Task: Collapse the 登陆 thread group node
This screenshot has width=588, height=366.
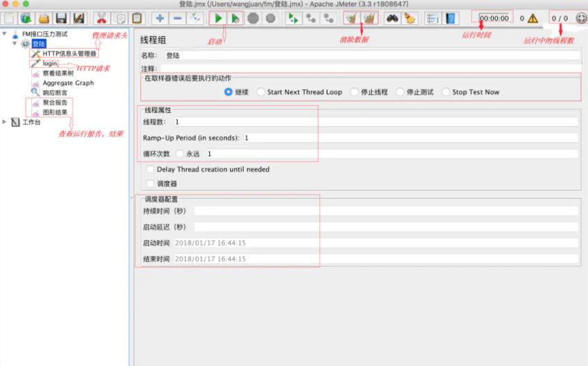Action: coord(15,44)
